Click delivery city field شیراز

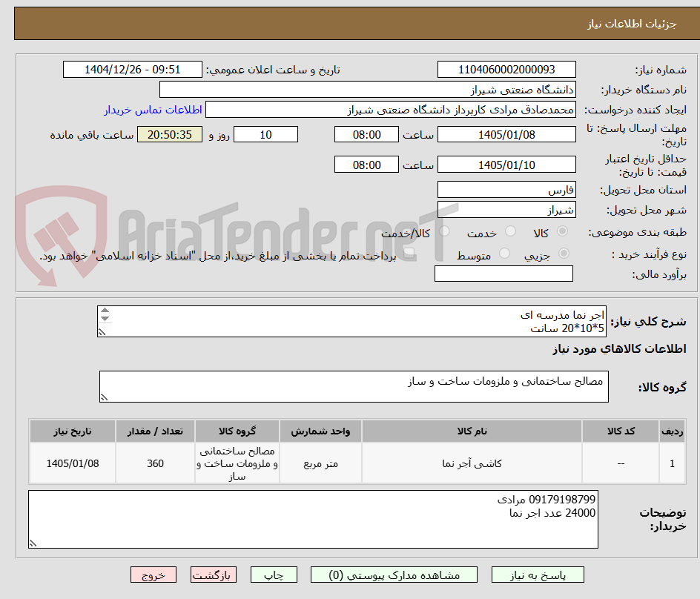pos(506,210)
